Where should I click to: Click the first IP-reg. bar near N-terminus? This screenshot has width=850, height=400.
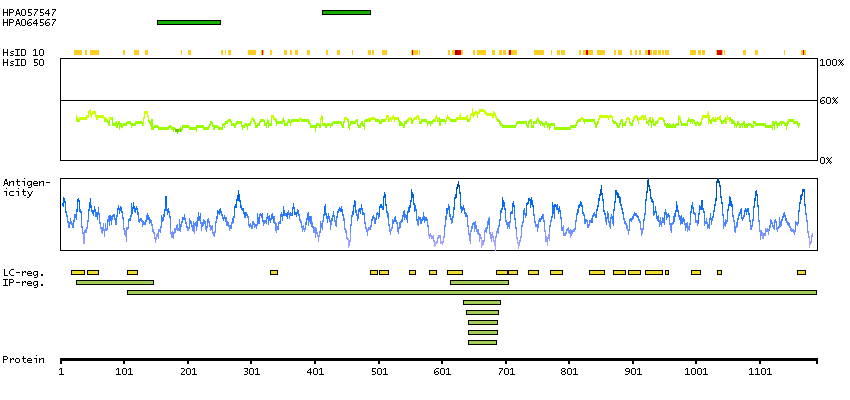pos(114,282)
